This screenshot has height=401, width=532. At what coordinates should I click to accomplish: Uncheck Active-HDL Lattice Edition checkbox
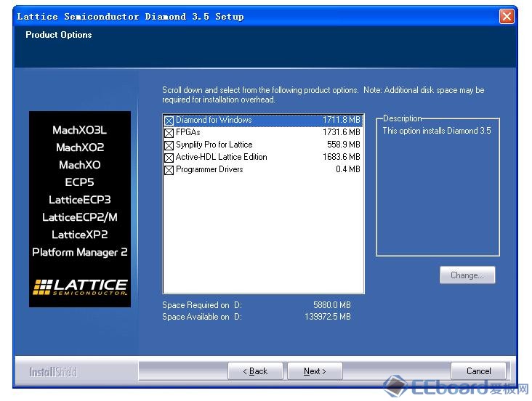(x=169, y=158)
